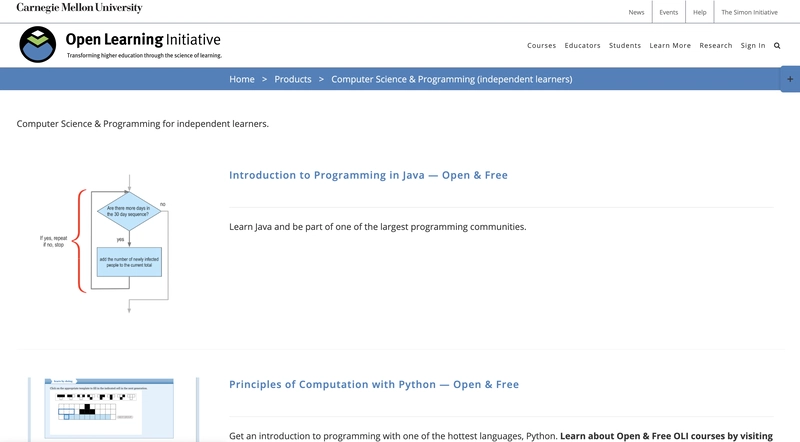Go to Home breadcrumb

coord(242,79)
